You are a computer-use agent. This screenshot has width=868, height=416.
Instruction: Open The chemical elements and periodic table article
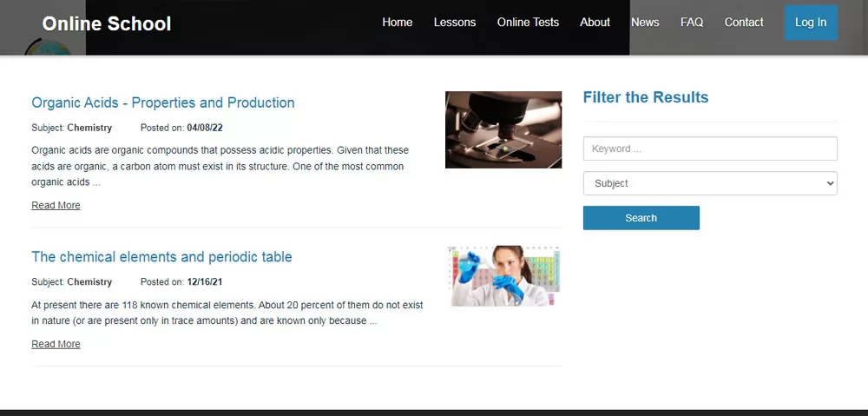pyautogui.click(x=161, y=257)
